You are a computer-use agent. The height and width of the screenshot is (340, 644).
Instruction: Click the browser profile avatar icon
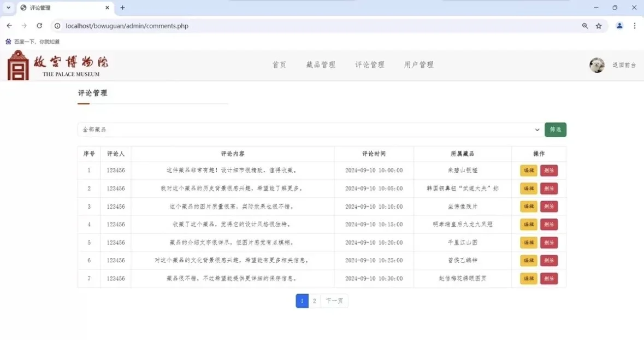pyautogui.click(x=619, y=26)
